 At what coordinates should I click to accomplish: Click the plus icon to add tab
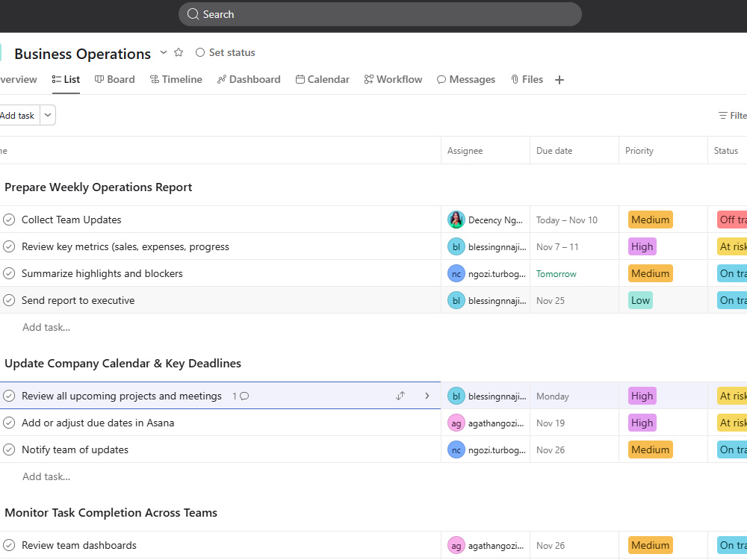560,80
